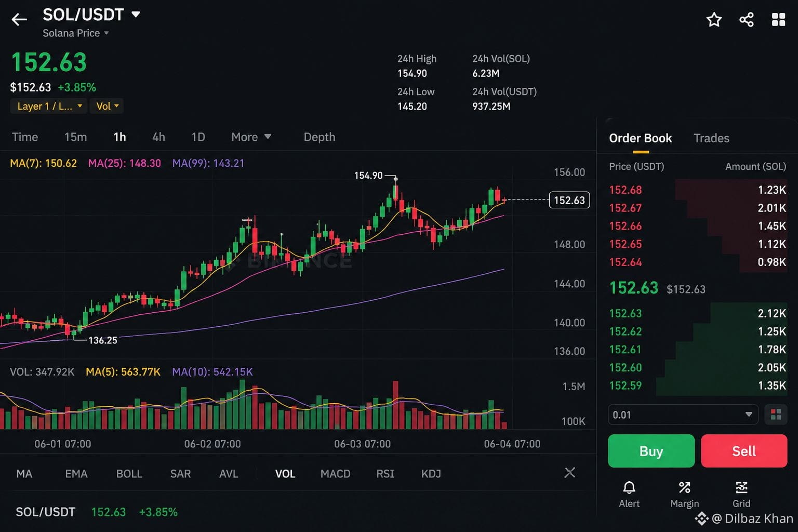Click the 154.90 high marker on chart

pyautogui.click(x=368, y=176)
